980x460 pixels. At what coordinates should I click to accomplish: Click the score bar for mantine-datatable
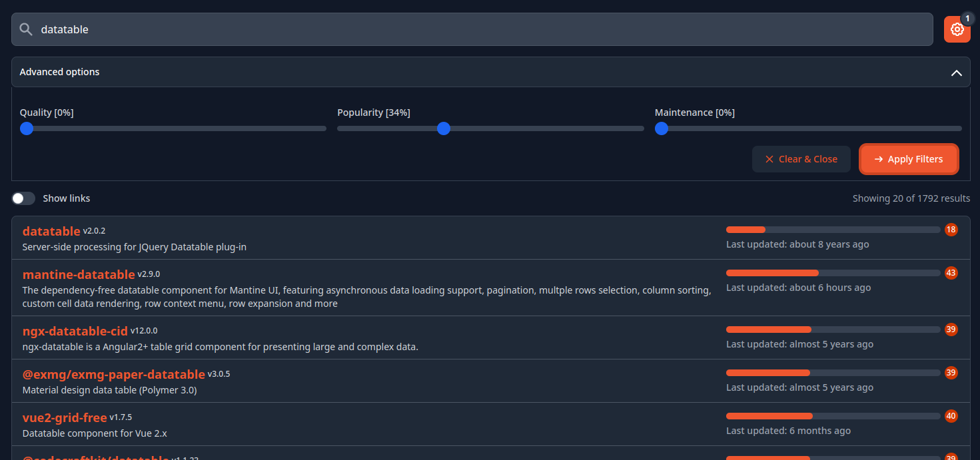click(x=833, y=273)
